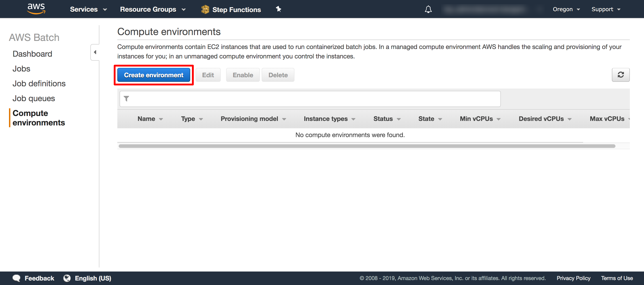Click the AWS logo home icon
The width and height of the screenshot is (644, 285).
(36, 9)
